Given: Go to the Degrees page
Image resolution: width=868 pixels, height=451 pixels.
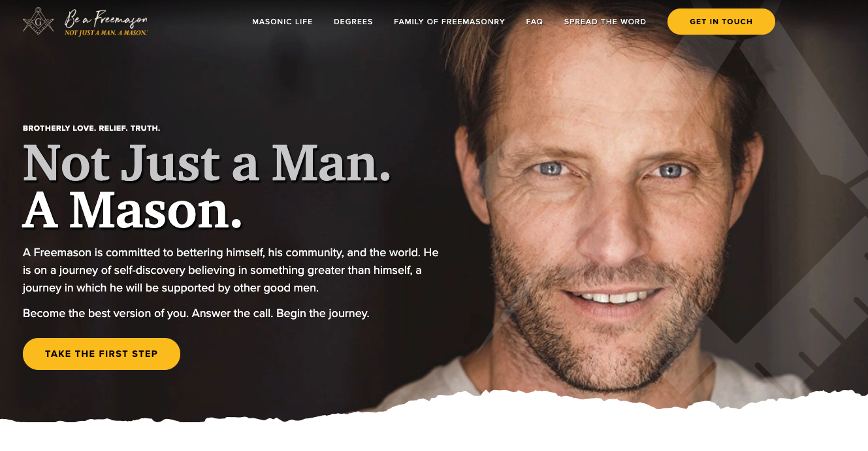Looking at the screenshot, I should tap(353, 22).
